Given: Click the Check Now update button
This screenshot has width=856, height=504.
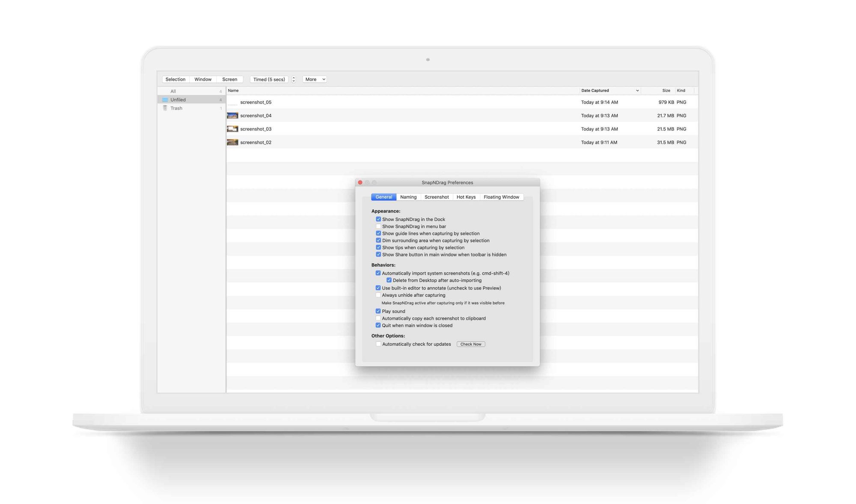Looking at the screenshot, I should [471, 344].
